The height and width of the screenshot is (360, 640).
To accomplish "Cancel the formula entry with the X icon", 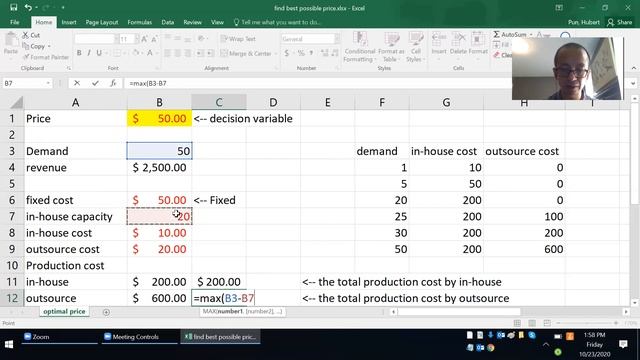I will click(x=77, y=83).
